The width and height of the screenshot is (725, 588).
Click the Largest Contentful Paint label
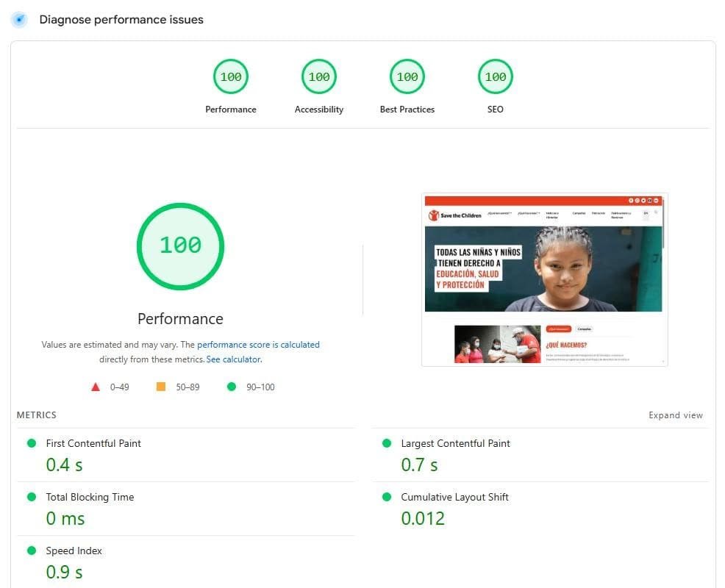pos(455,443)
